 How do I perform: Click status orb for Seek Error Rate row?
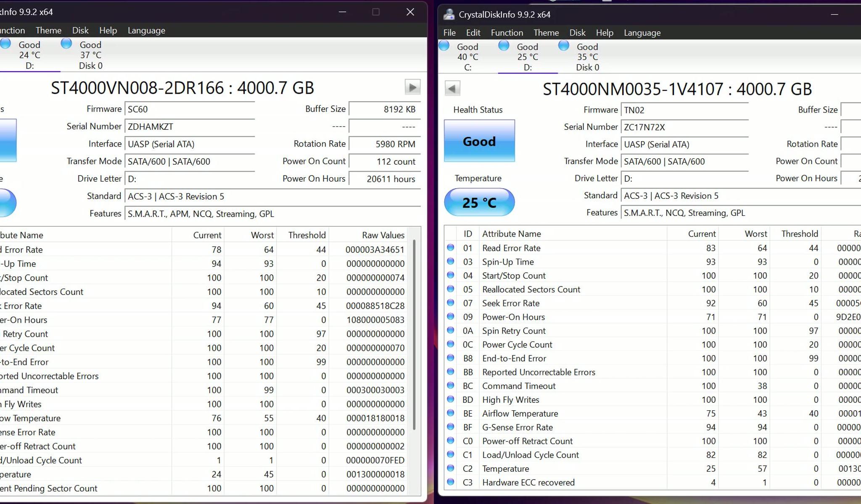451,302
